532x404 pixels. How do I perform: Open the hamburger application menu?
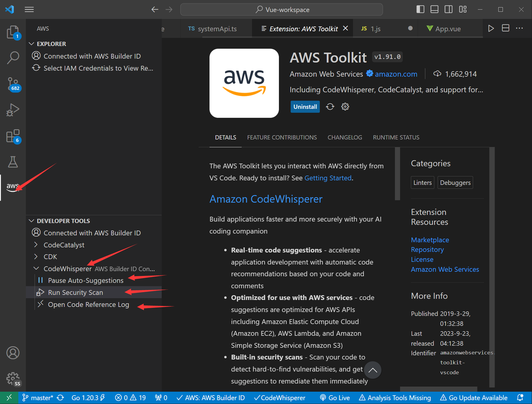(x=29, y=9)
